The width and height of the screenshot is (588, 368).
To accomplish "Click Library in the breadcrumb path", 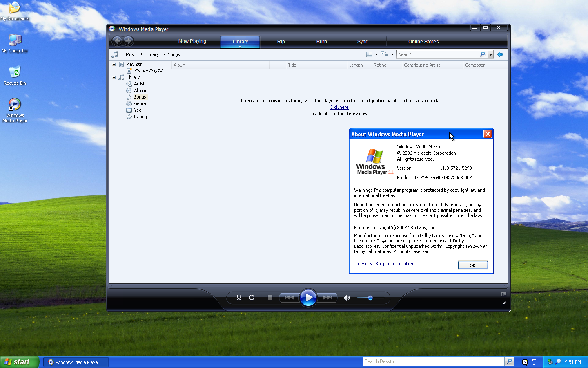I will (152, 54).
